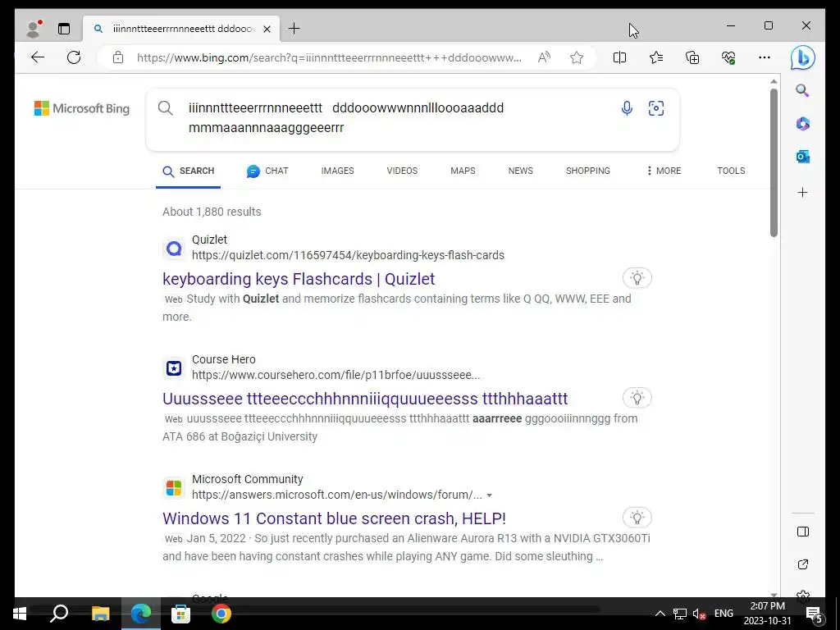This screenshot has width=840, height=630.
Task: Switch to NEWS tab
Action: pos(521,171)
